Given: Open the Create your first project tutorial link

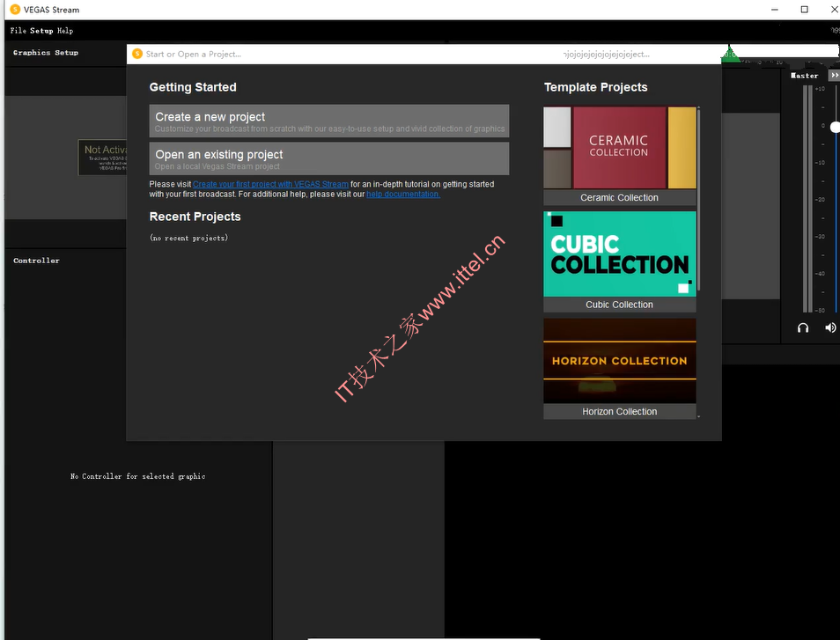Looking at the screenshot, I should (270, 184).
